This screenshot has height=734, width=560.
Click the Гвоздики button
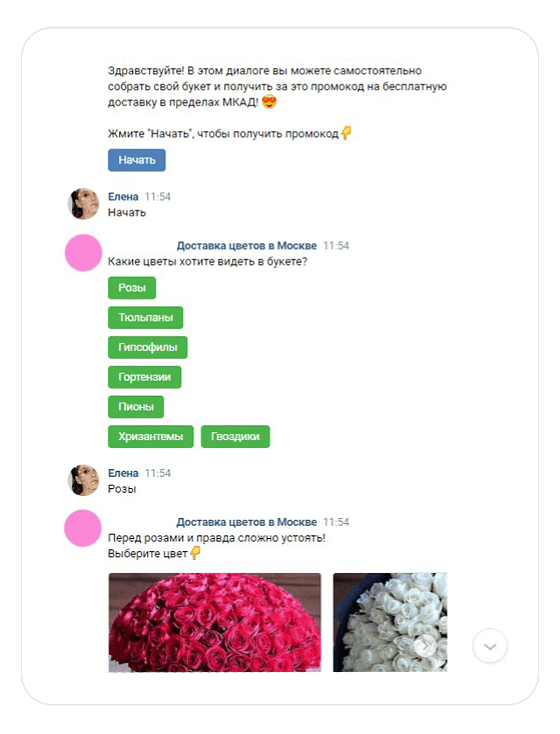[x=235, y=437]
